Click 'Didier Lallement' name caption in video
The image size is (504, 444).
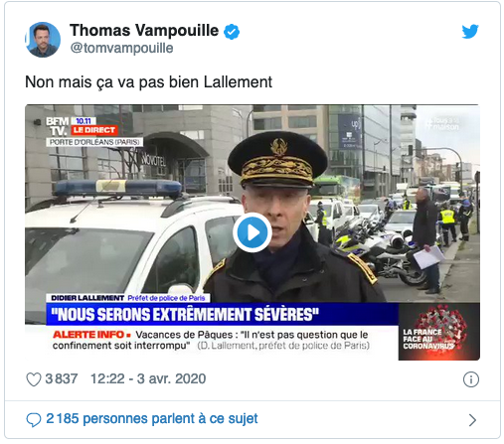(x=87, y=298)
